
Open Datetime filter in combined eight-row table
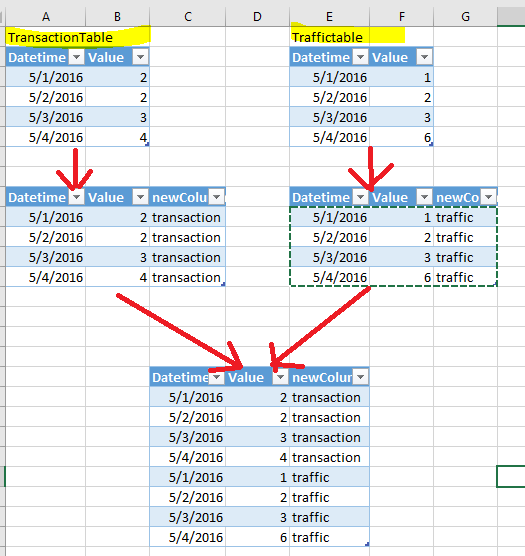click(217, 377)
